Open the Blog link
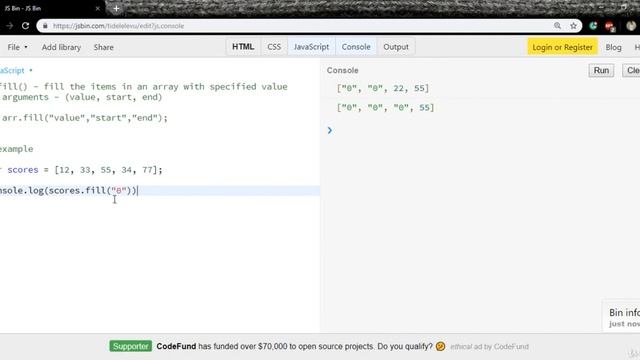Image resolution: width=640 pixels, height=360 pixels. coord(613,47)
